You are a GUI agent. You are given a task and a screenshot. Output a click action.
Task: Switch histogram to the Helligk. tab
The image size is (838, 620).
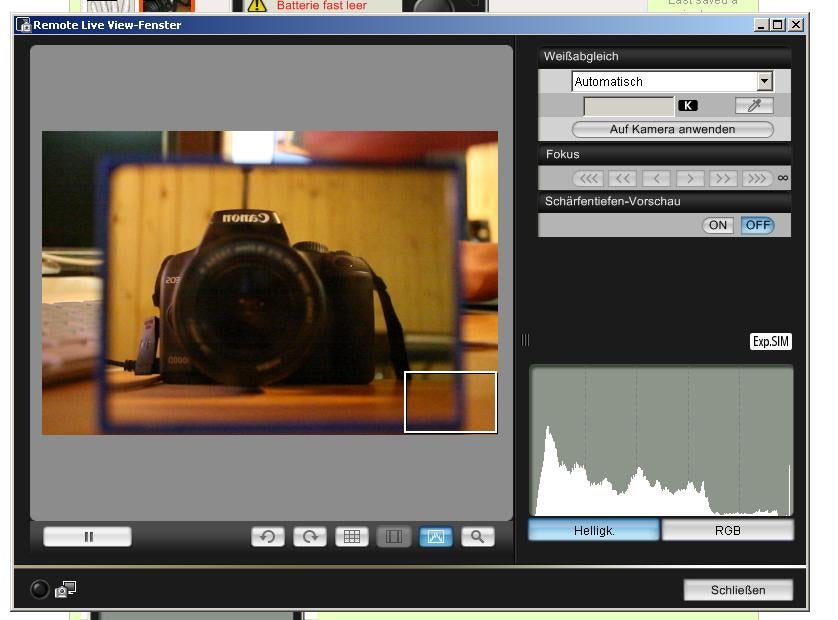[594, 531]
